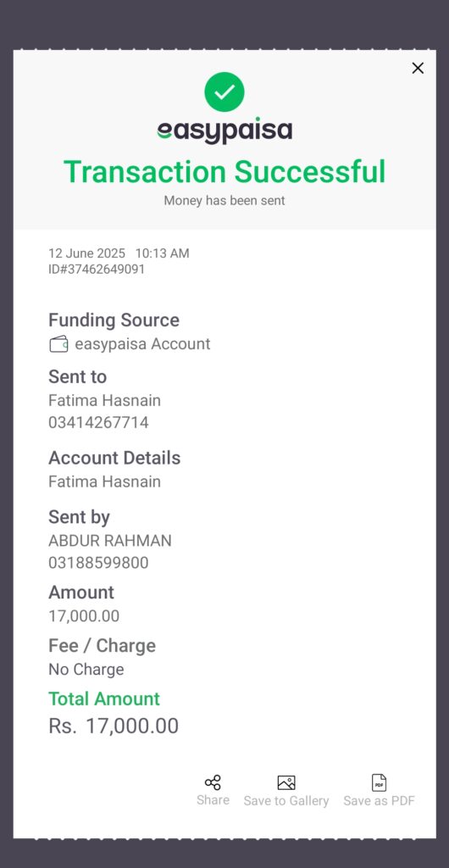
Task: Click the wallet icon beside easypaisa Account
Action: 58,344
